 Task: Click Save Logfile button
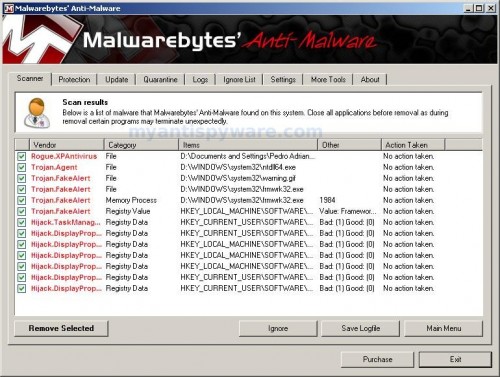click(361, 328)
